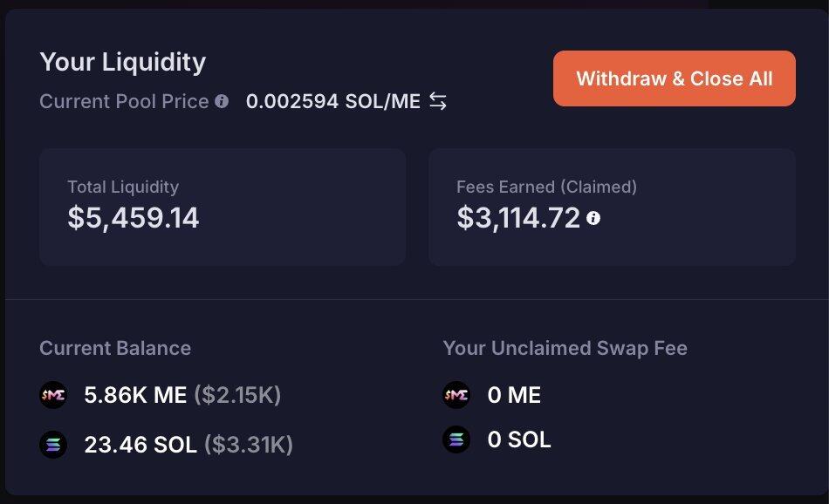Click the 5.86K ME balance text
This screenshot has height=504, width=829.
pos(135,395)
